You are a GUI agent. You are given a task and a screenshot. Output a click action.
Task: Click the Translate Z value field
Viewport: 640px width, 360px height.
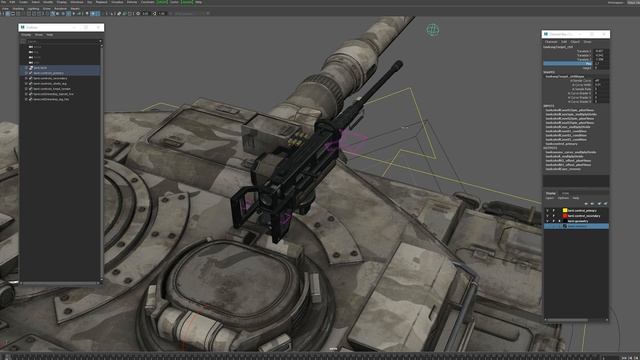(x=601, y=60)
